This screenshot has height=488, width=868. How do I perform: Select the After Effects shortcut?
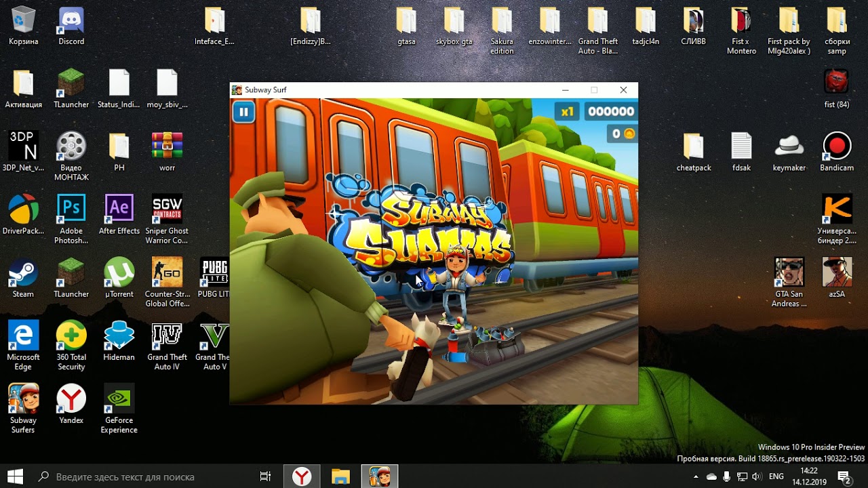coord(119,215)
